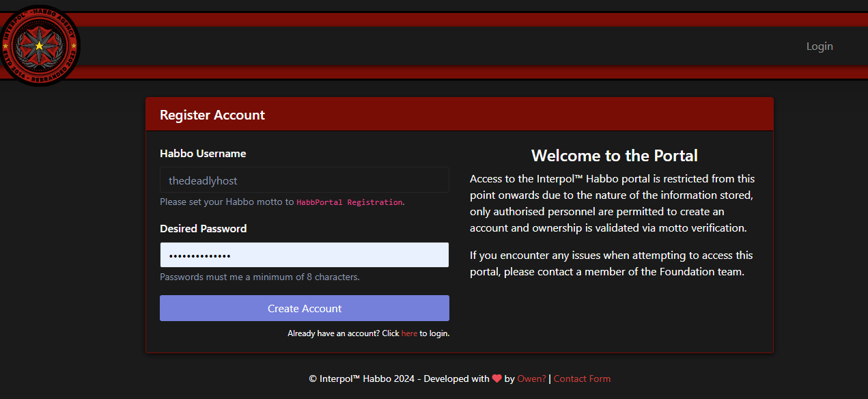
Task: Click the Welcome to the Portal heading
Action: click(614, 155)
